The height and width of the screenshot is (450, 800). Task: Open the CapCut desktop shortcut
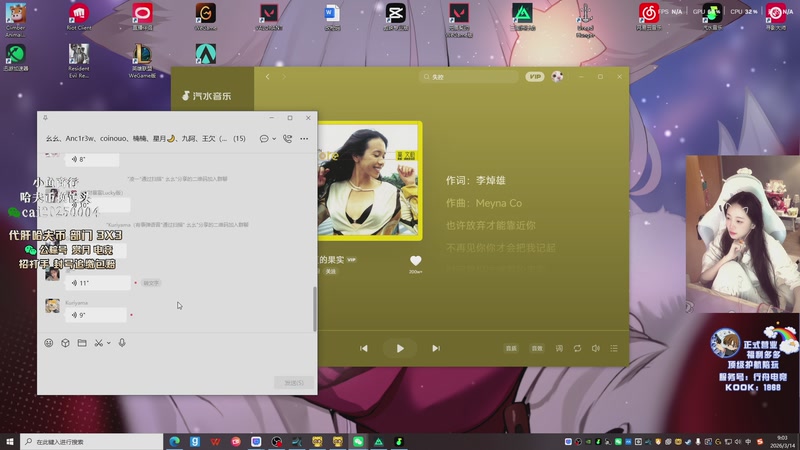point(395,17)
